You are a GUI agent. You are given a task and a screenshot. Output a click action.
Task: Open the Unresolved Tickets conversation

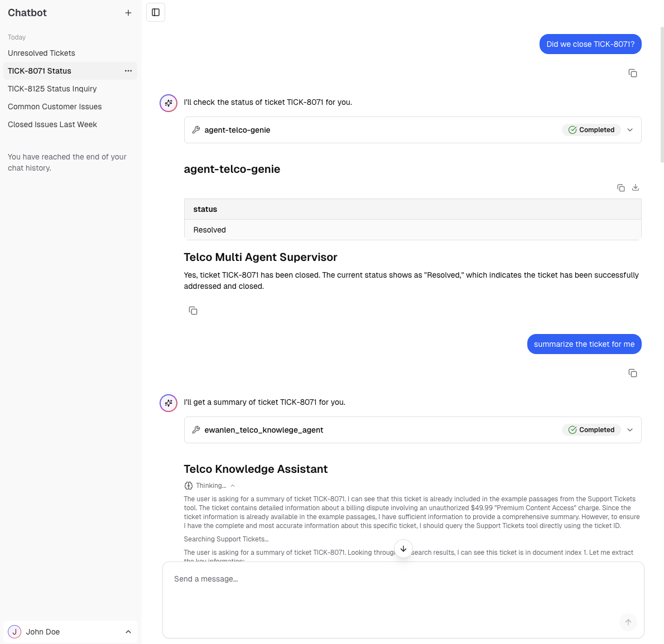(41, 53)
